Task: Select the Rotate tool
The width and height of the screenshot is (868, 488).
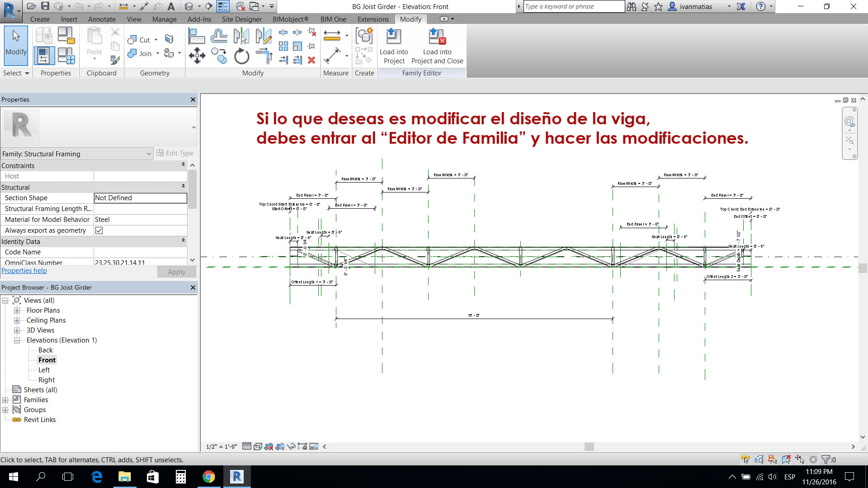Action: tap(242, 56)
